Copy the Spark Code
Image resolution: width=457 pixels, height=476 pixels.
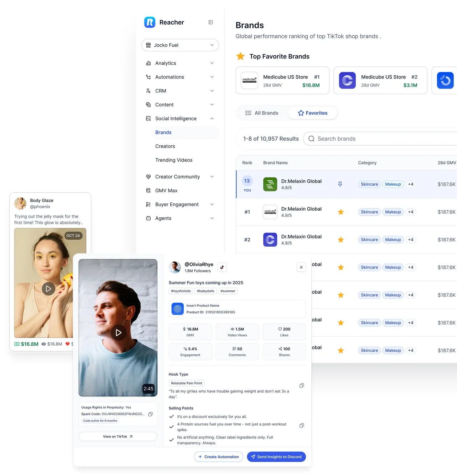pos(150,414)
